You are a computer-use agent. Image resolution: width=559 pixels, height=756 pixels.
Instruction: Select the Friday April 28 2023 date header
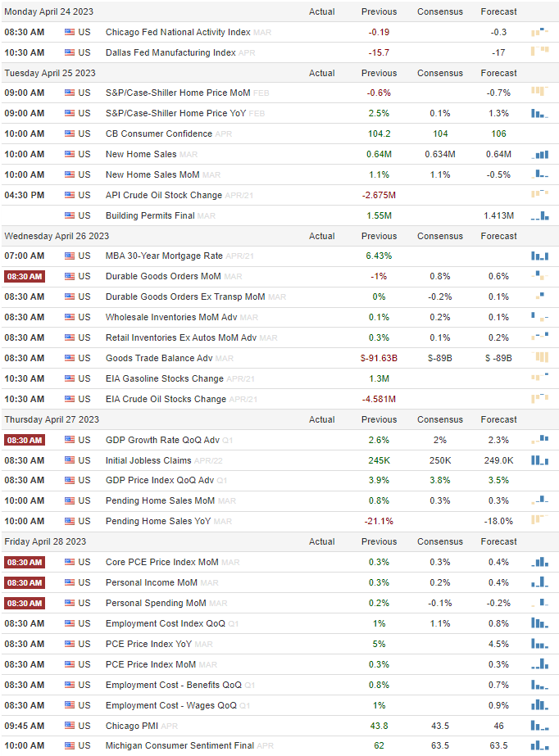(x=45, y=541)
